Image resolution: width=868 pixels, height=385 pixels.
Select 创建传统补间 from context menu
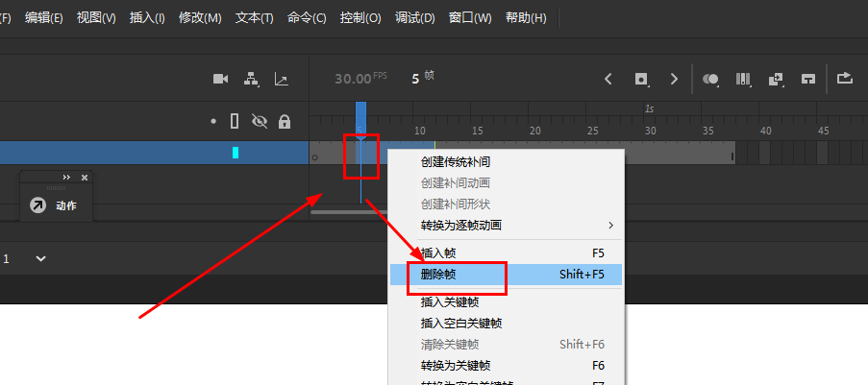pyautogui.click(x=507, y=162)
